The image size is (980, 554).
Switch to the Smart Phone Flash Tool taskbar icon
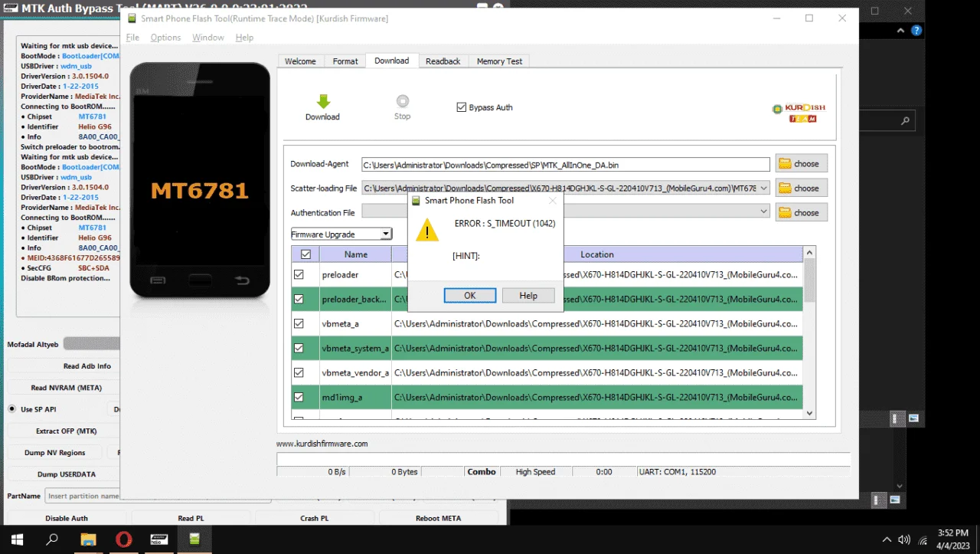(194, 539)
